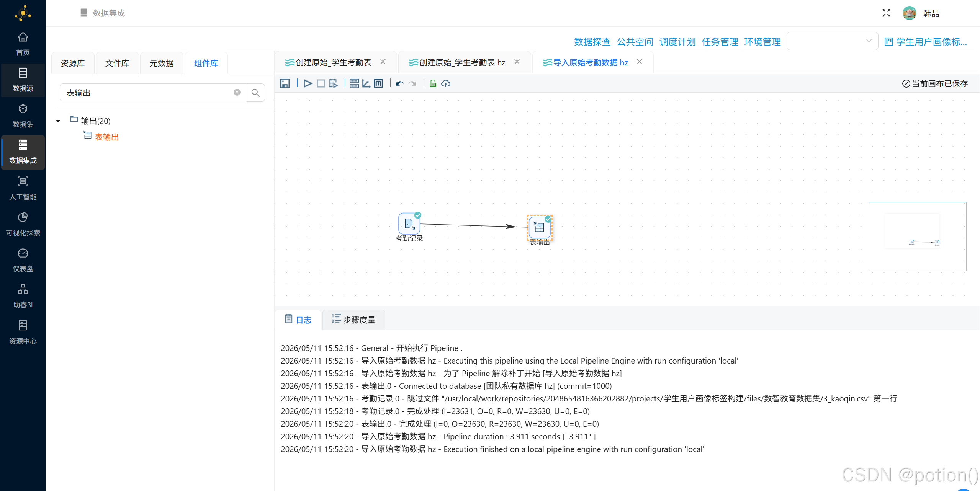The height and width of the screenshot is (491, 980).
Task: Open the 数据探查 link
Action: [x=592, y=42]
